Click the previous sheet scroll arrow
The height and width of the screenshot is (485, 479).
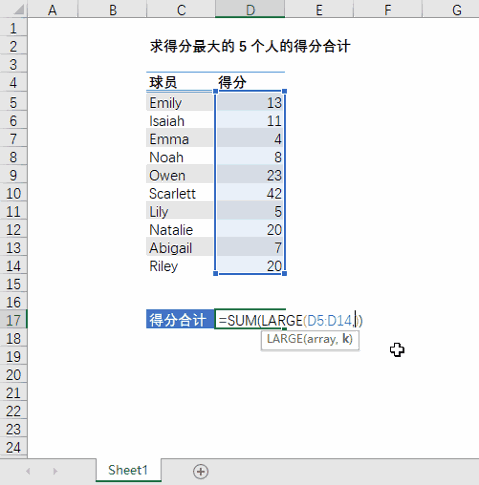click(x=28, y=471)
